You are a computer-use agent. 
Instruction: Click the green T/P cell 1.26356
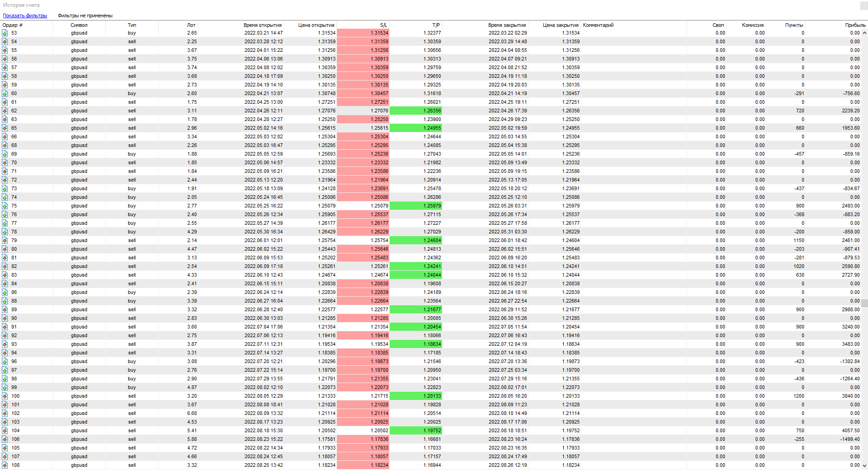(x=416, y=111)
